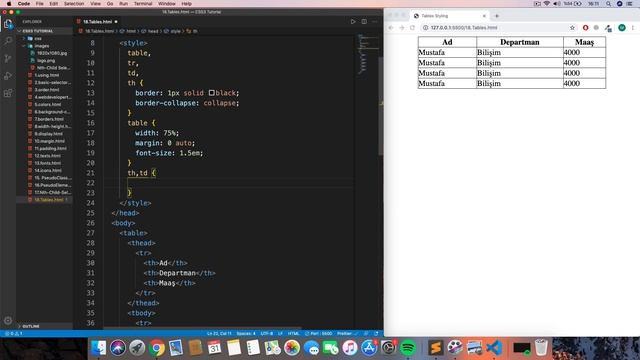This screenshot has width=640, height=360.
Task: Open the editor More Actions ellipsis
Action: 375,22
